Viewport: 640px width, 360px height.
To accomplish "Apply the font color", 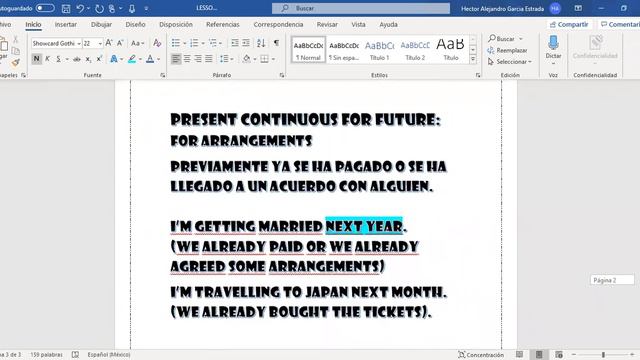I will 150,59.
